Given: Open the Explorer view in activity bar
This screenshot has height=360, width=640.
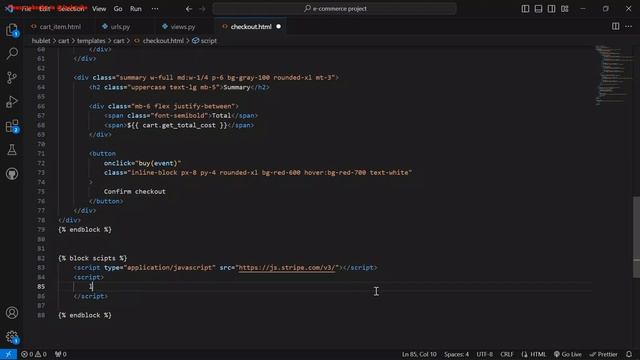Looking at the screenshot, I should 12,30.
